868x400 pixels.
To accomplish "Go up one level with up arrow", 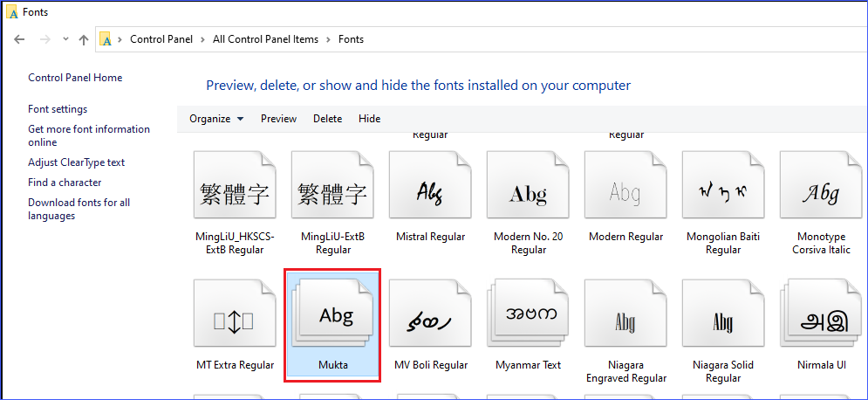I will [x=84, y=39].
